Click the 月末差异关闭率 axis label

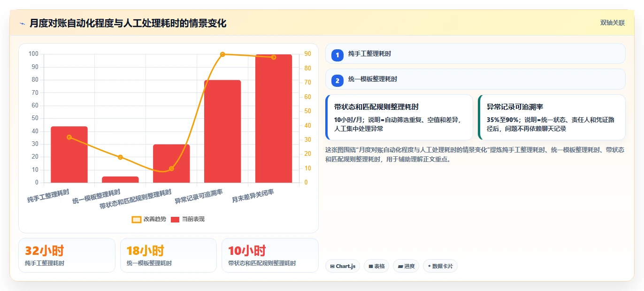(253, 196)
